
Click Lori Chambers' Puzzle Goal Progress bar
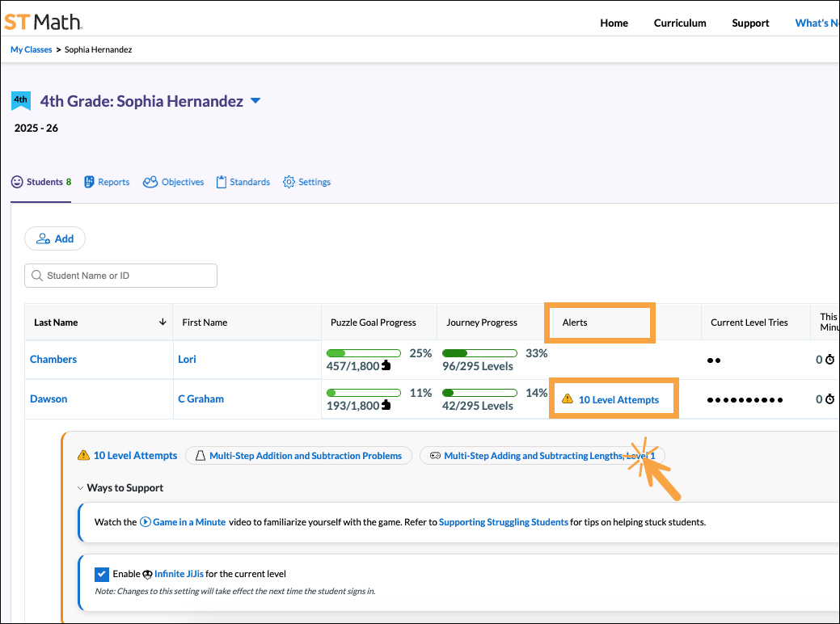click(x=363, y=353)
